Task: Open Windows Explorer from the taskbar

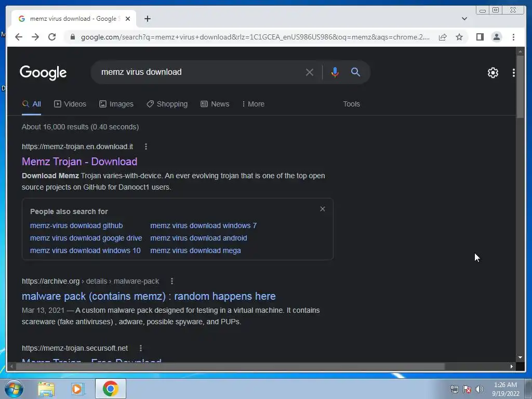Action: 46,389
